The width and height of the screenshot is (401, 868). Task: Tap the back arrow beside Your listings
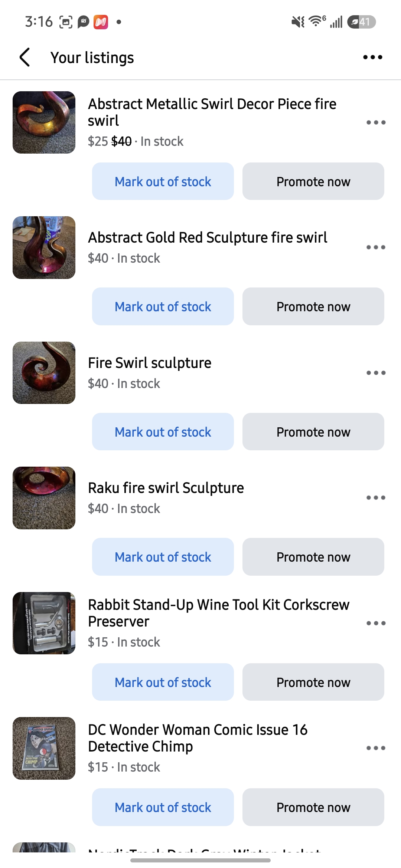coord(25,57)
